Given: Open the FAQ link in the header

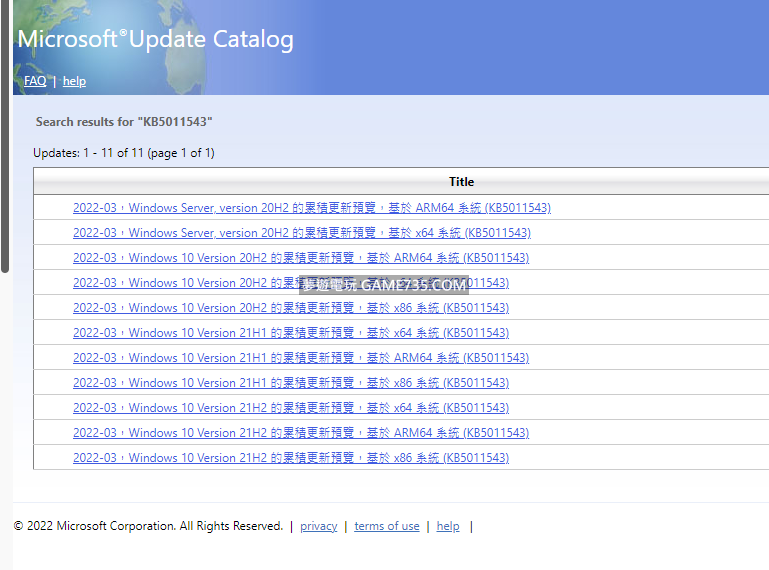Looking at the screenshot, I should [x=35, y=81].
